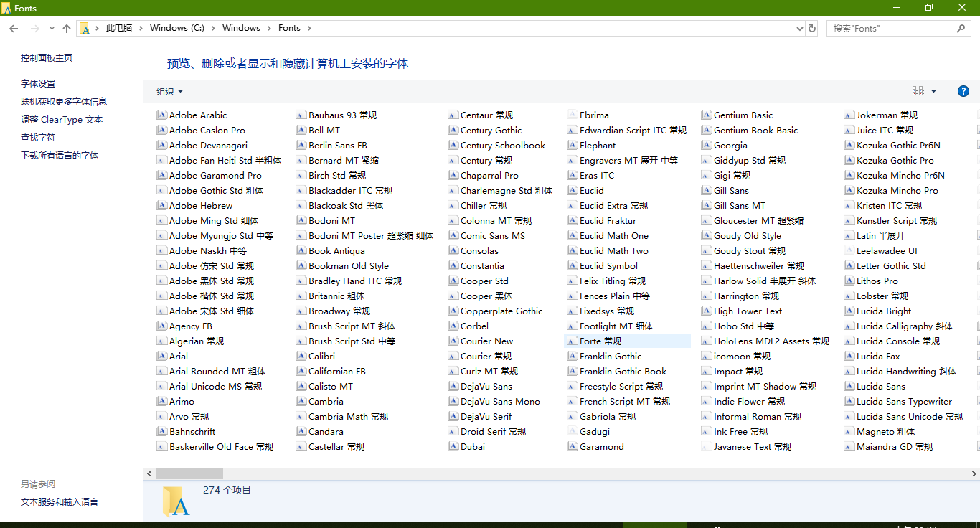Click 此电脑 in the breadcrumb path

point(119,28)
